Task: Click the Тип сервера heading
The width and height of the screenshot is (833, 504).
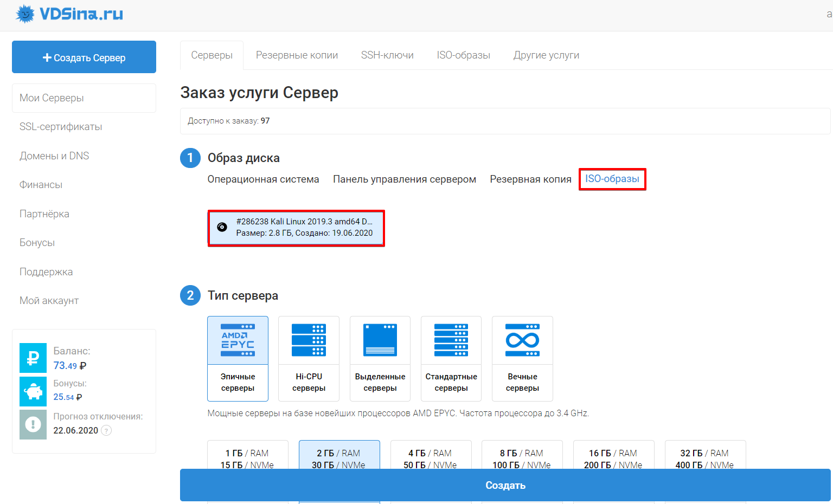Action: 243,296
